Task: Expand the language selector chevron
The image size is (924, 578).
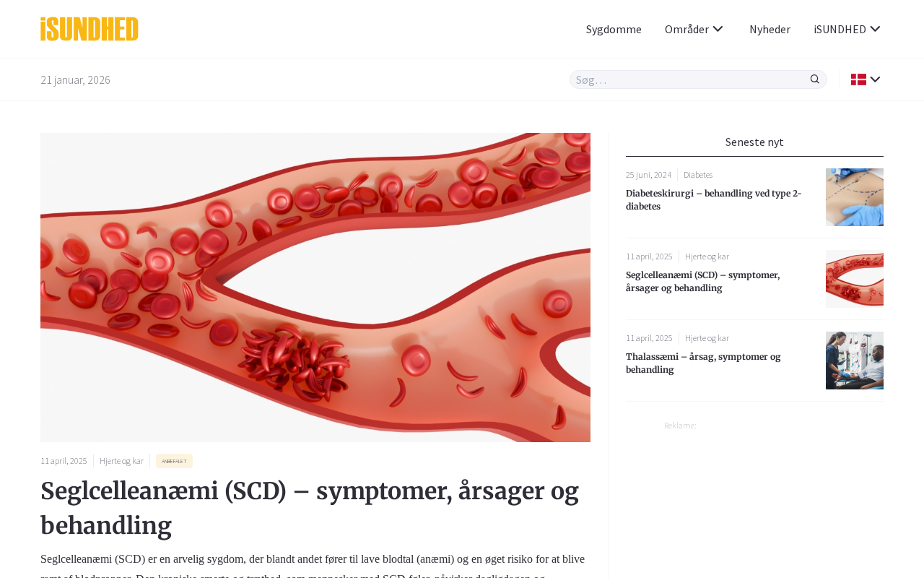Action: pos(875,79)
